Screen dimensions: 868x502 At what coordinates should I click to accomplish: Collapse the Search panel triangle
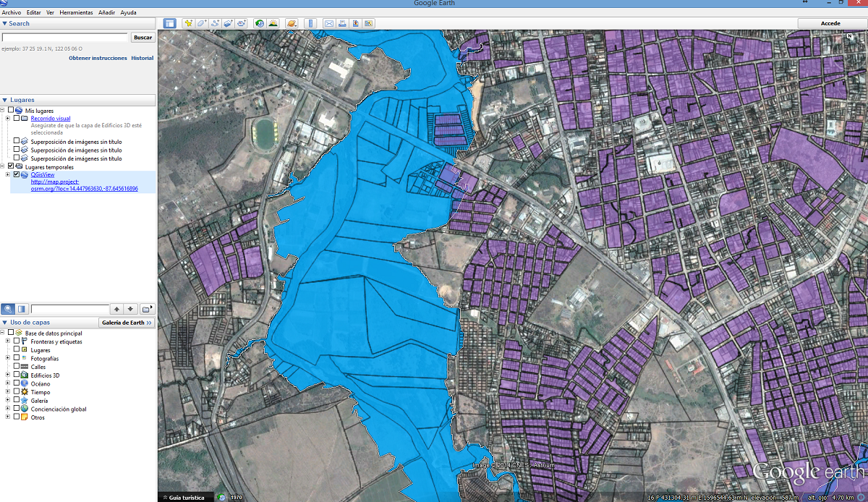point(4,24)
